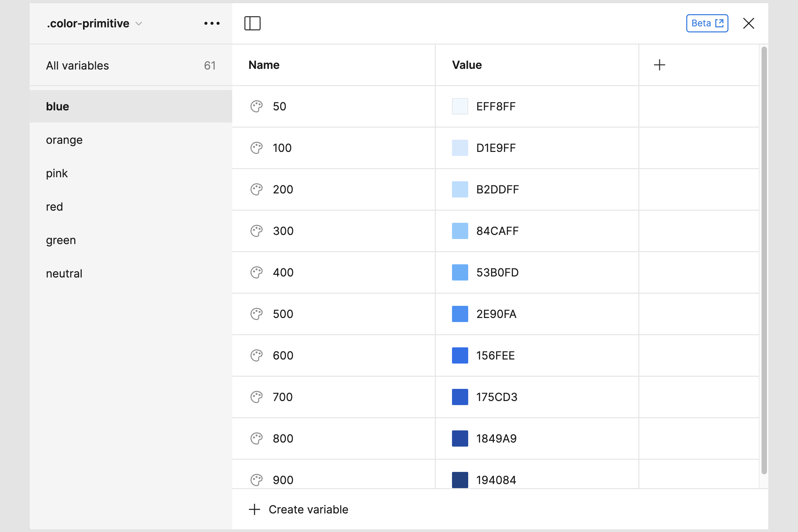
Task: Click the variable name 900
Action: pos(283,480)
